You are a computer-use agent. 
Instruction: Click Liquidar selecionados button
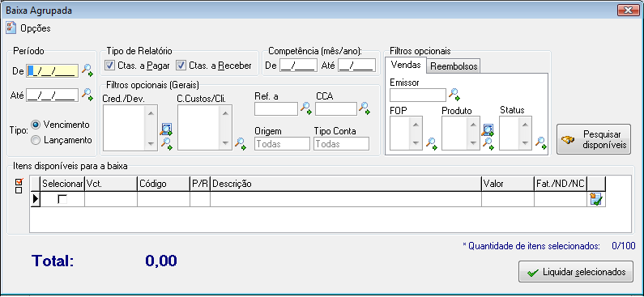point(575,272)
